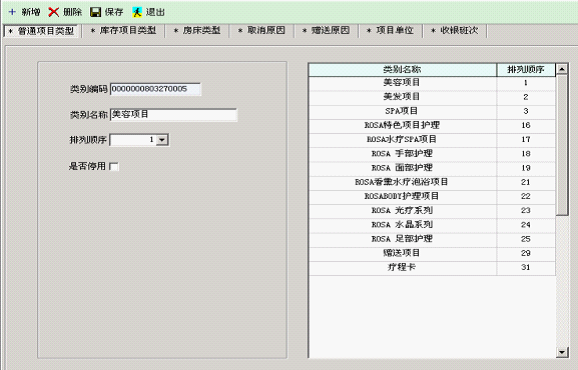
Task: Click the order value 16 cell
Action: point(526,125)
